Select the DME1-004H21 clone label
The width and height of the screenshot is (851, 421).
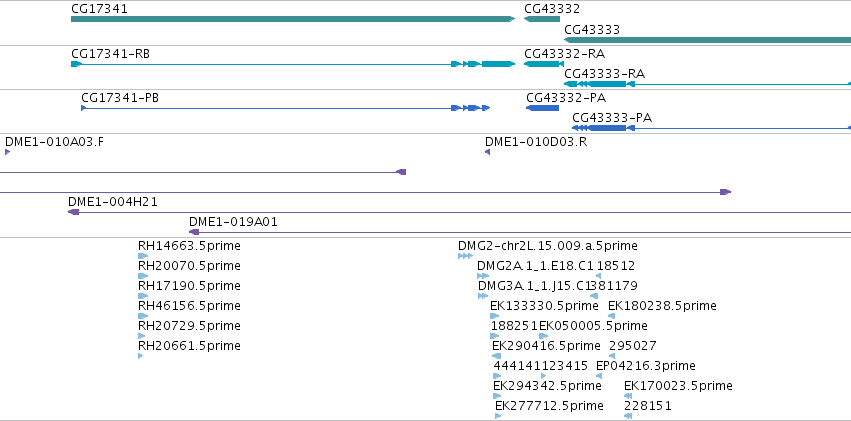pyautogui.click(x=113, y=202)
